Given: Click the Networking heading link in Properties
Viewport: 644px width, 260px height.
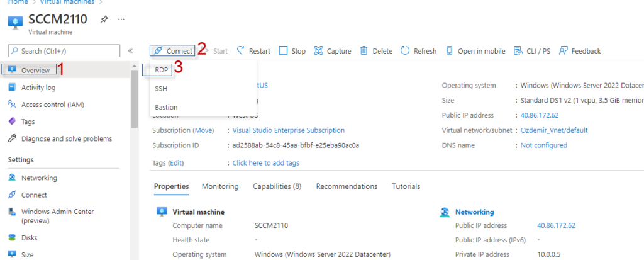Looking at the screenshot, I should click(474, 212).
